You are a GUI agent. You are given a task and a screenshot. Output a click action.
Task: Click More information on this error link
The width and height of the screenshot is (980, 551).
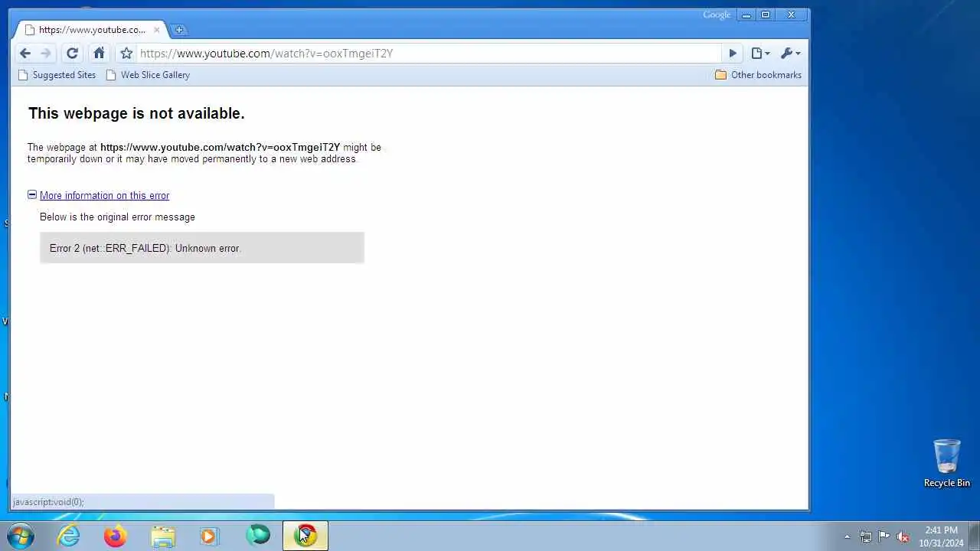pos(104,196)
